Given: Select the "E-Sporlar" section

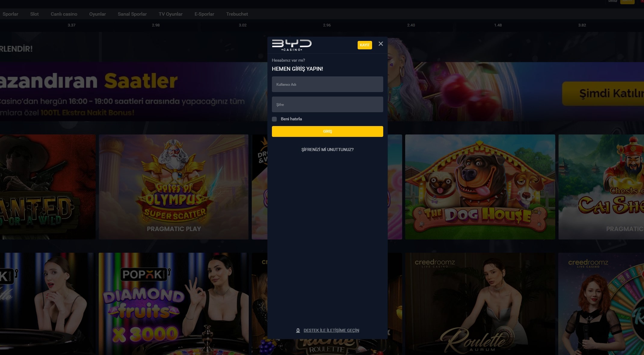Looking at the screenshot, I should point(204,14).
